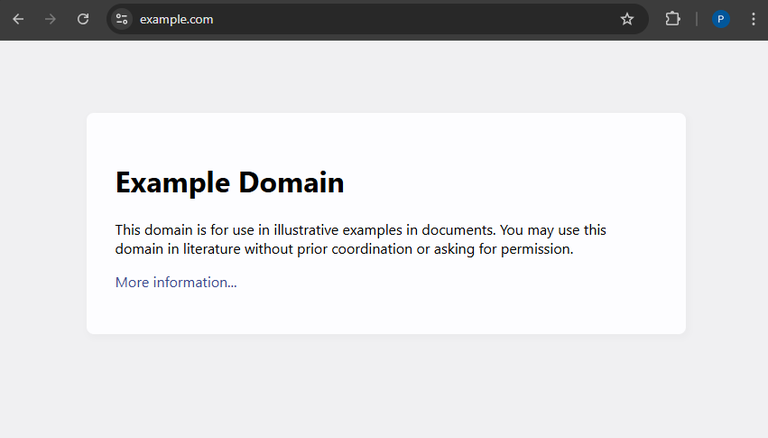Bookmark this tab with the star

[x=627, y=19]
